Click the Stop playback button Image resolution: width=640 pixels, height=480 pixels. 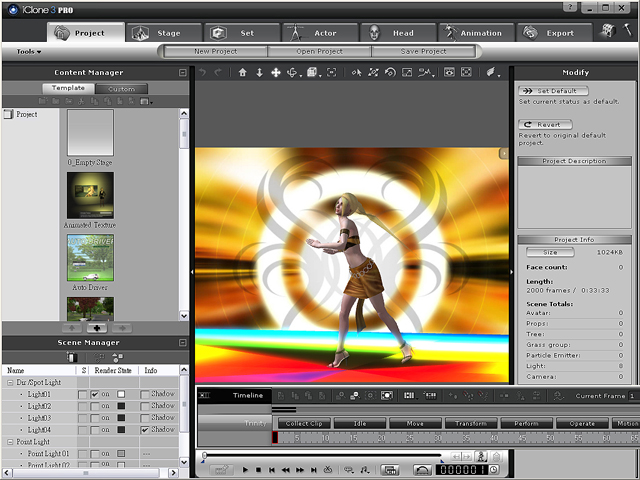[258, 469]
